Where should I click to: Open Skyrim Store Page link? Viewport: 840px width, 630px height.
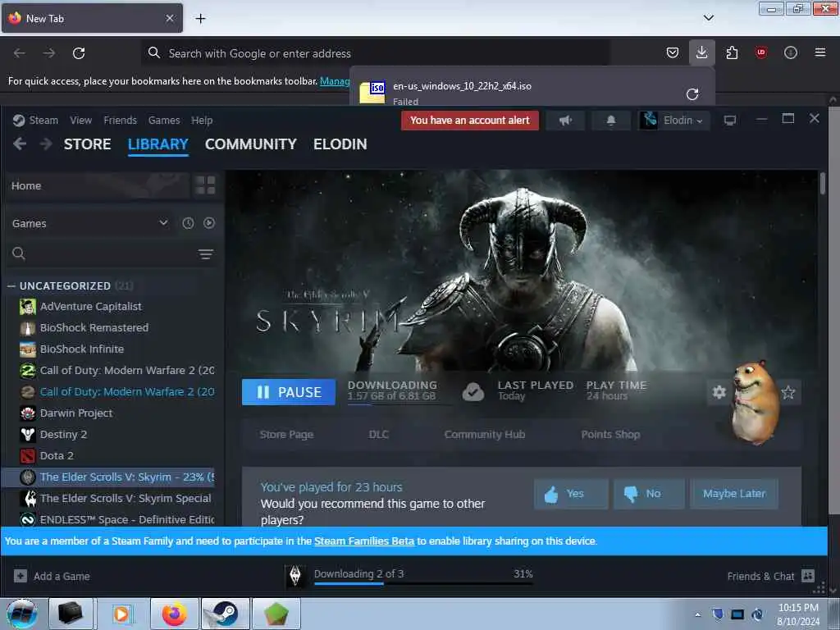286,435
